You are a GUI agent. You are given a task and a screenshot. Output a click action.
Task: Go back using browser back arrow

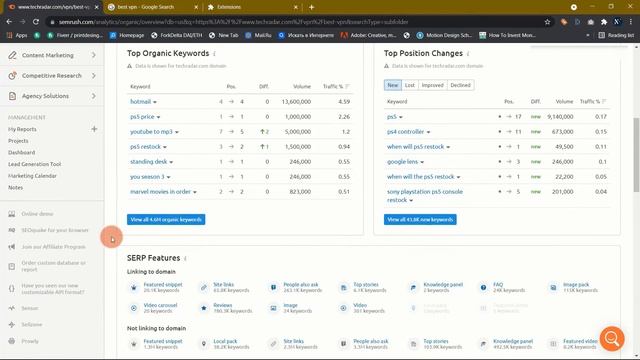point(9,22)
